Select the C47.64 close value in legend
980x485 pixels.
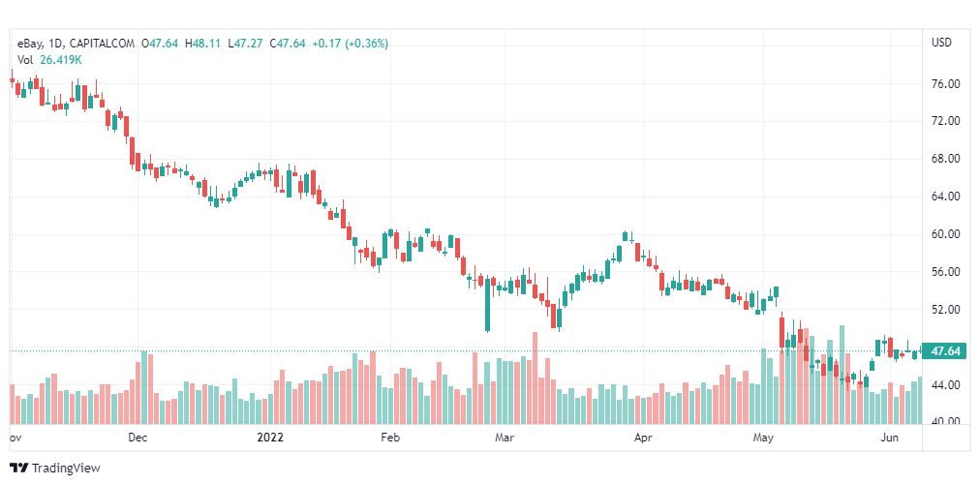(x=288, y=44)
